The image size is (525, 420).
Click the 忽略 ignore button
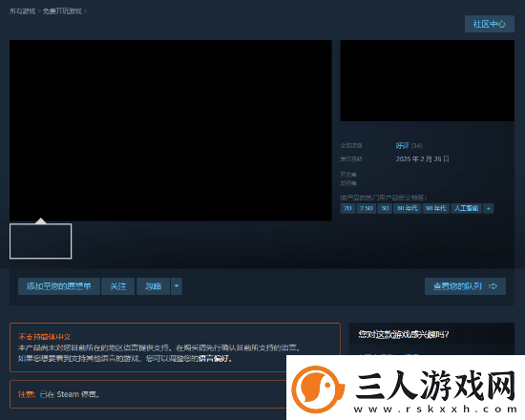point(153,286)
